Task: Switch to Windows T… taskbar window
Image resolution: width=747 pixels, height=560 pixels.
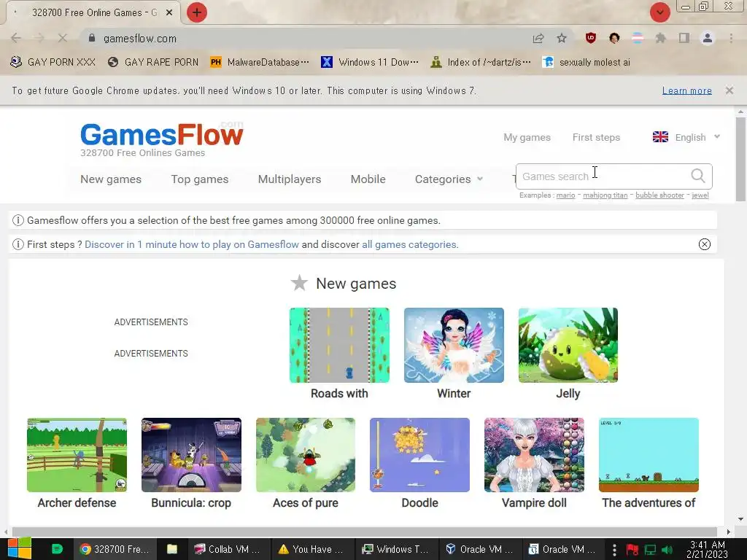Action: point(396,549)
